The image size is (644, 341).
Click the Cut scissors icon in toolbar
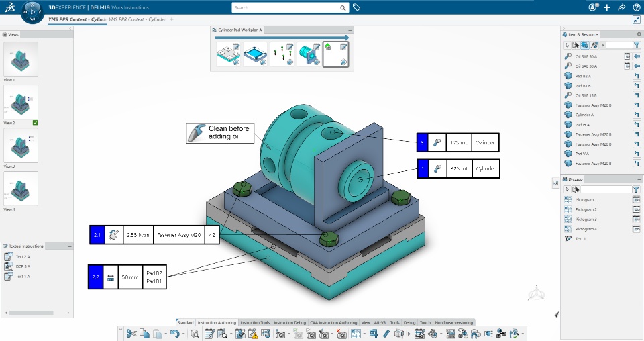[131, 334]
